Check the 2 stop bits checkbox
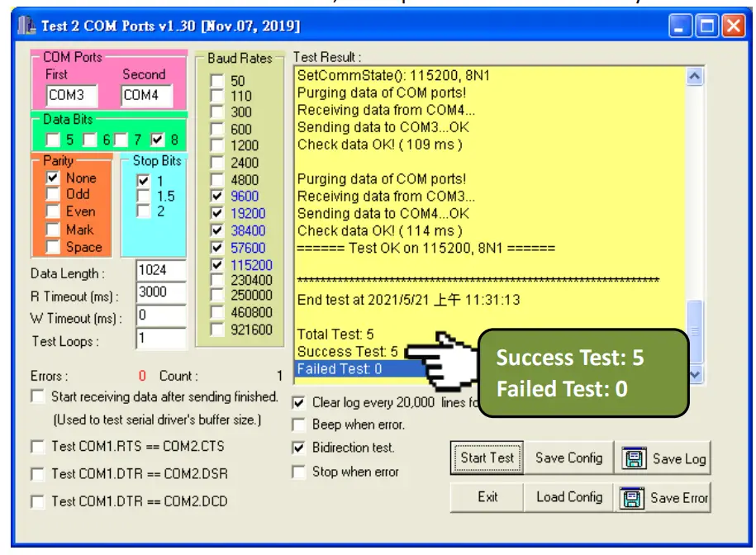The width and height of the screenshot is (756, 555). pos(143,211)
